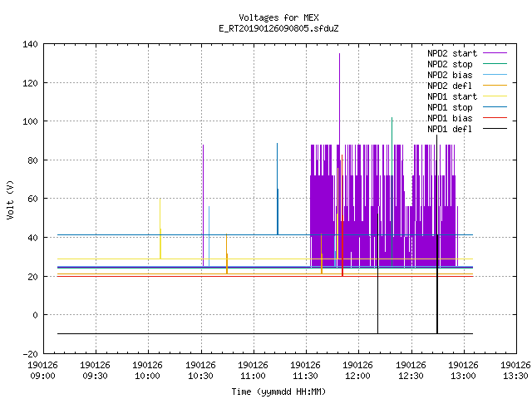Click the 60 y-axis tick label
This screenshot has width=532, height=399.
pos(32,199)
